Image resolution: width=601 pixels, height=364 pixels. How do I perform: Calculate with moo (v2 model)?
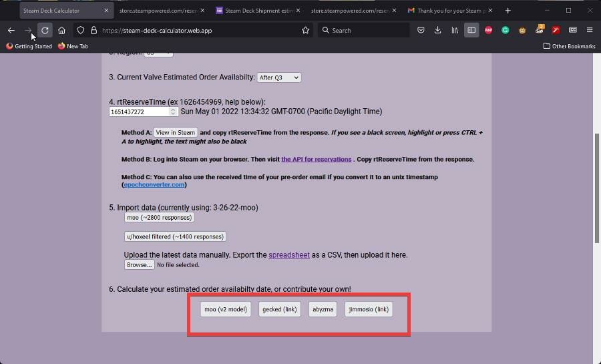tap(226, 309)
